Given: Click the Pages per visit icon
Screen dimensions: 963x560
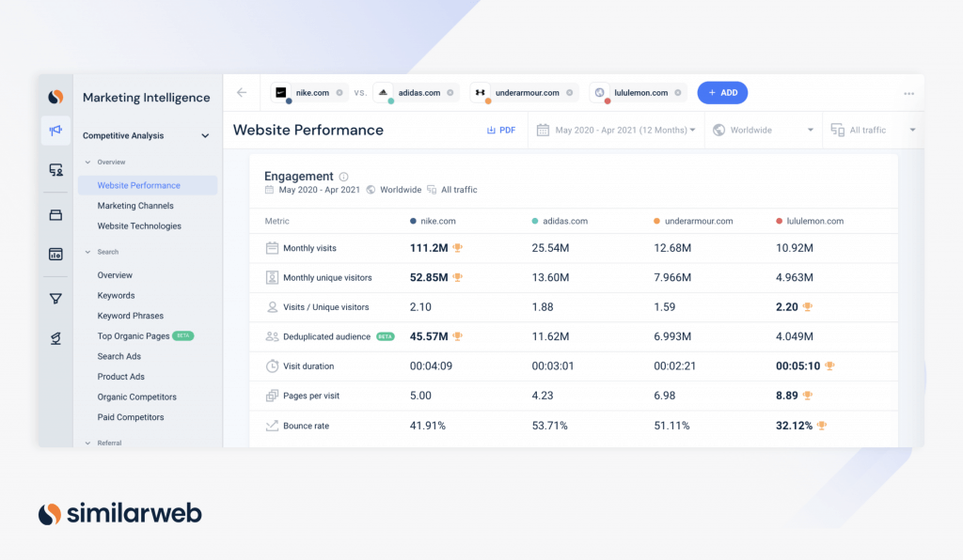Looking at the screenshot, I should coord(272,396).
